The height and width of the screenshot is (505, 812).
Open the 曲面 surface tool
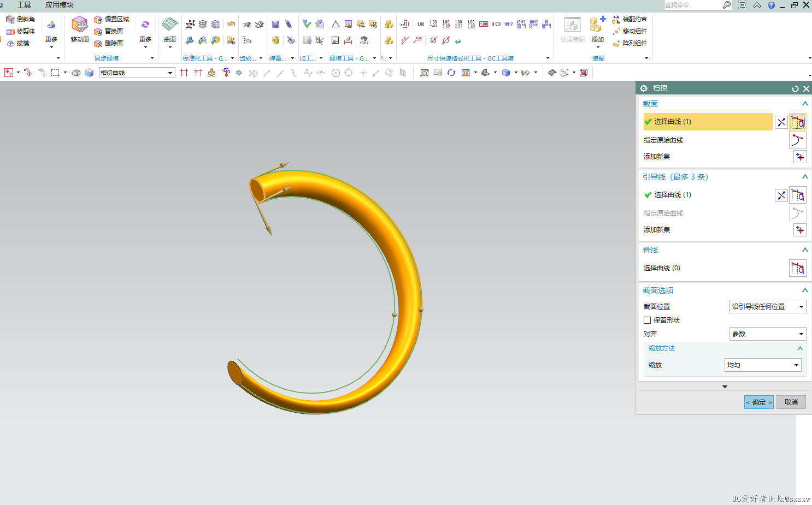[170, 30]
